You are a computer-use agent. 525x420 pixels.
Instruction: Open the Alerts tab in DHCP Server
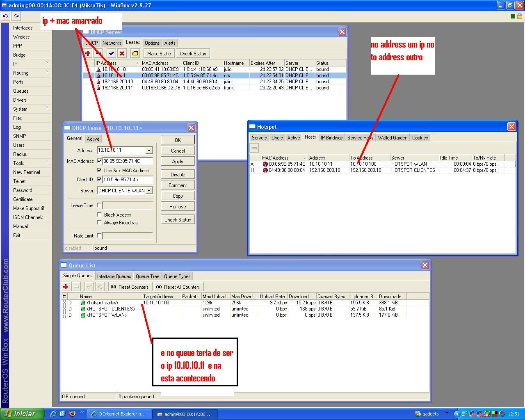tap(170, 43)
